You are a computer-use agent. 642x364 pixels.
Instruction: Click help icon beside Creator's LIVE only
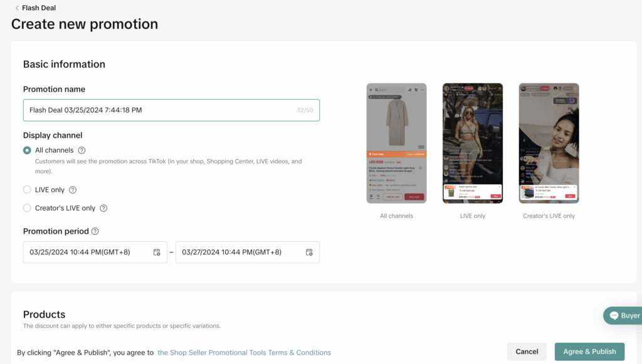click(x=103, y=208)
